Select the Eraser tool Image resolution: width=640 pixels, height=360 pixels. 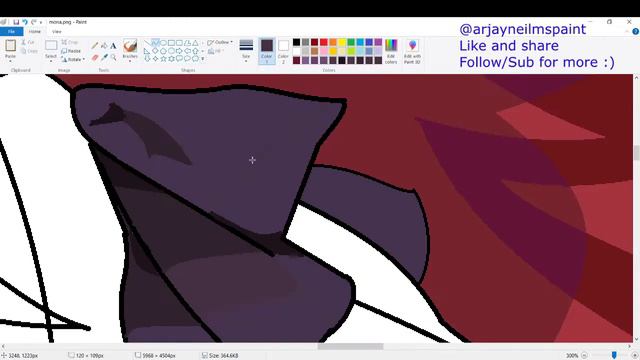tap(95, 58)
